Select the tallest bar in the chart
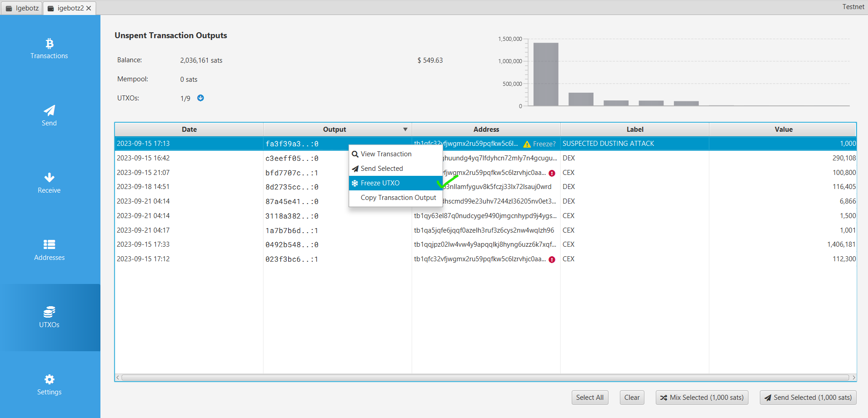 tap(546, 74)
